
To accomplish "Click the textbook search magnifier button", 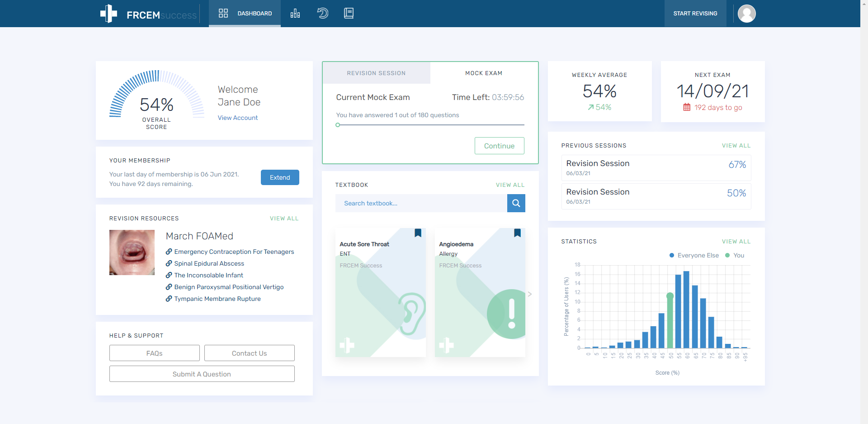I will 516,203.
